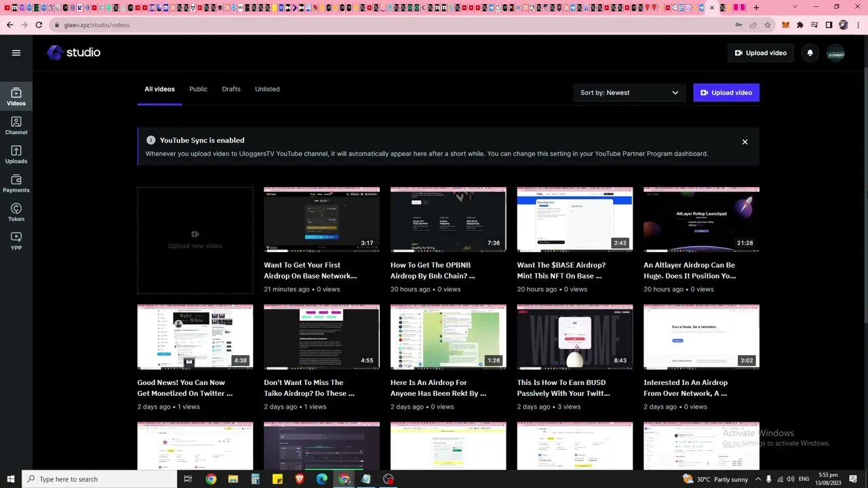Open the share icon in the address bar
This screenshot has height=488, width=868.
pyautogui.click(x=753, y=25)
